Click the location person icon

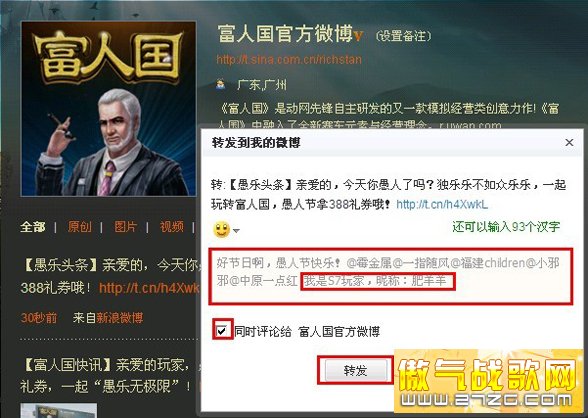(221, 84)
